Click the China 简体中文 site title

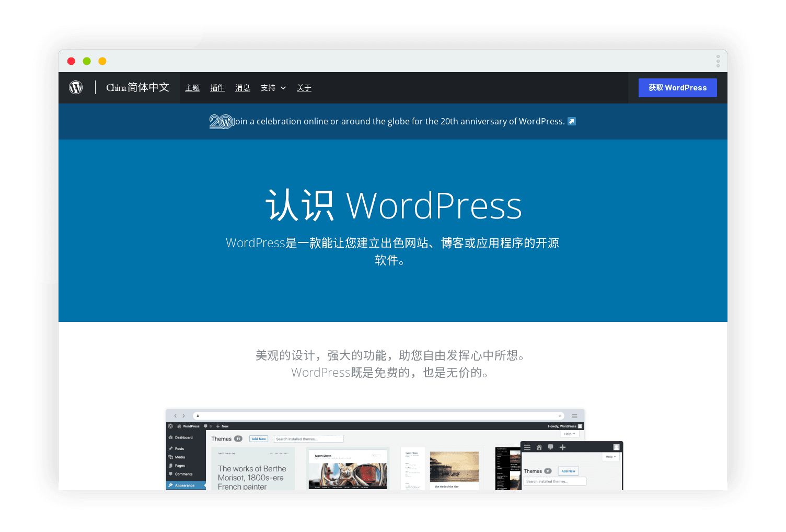click(138, 87)
